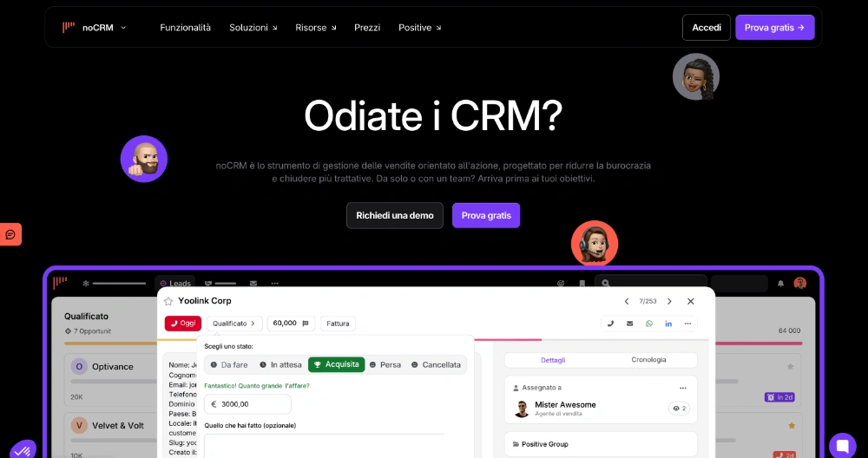
Task: Click the euro amount field showing 3000,00
Action: pos(247,404)
